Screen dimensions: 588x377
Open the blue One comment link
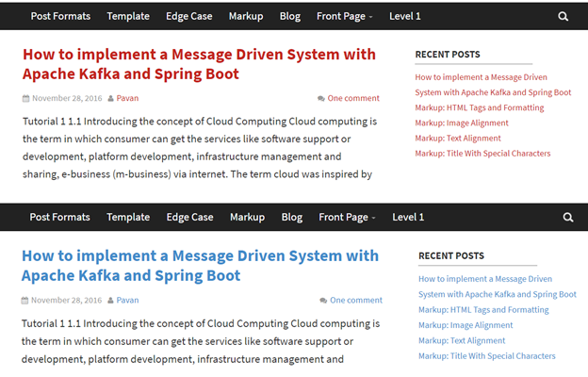(x=356, y=300)
